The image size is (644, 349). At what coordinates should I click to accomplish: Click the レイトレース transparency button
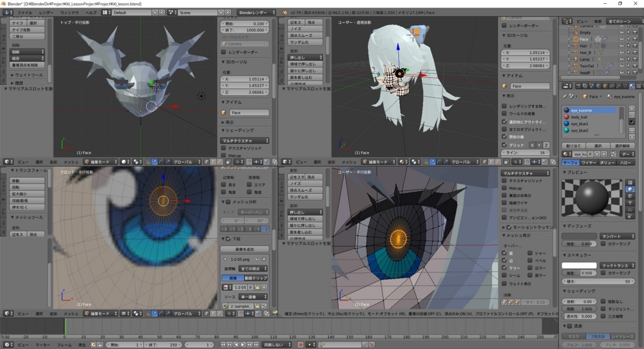[x=623, y=336]
